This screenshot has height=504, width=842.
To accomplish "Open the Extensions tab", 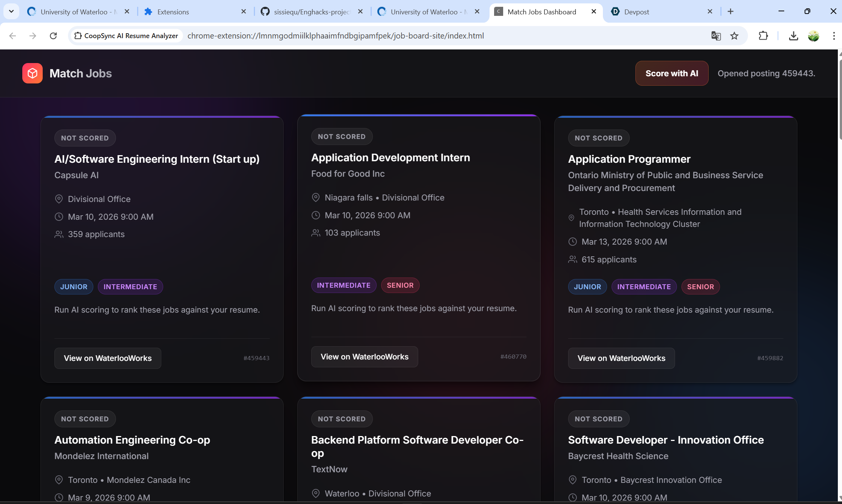I will [189, 12].
